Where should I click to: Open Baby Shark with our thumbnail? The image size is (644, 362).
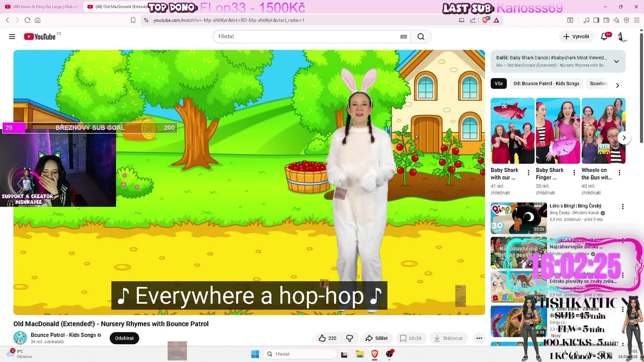pos(512,131)
